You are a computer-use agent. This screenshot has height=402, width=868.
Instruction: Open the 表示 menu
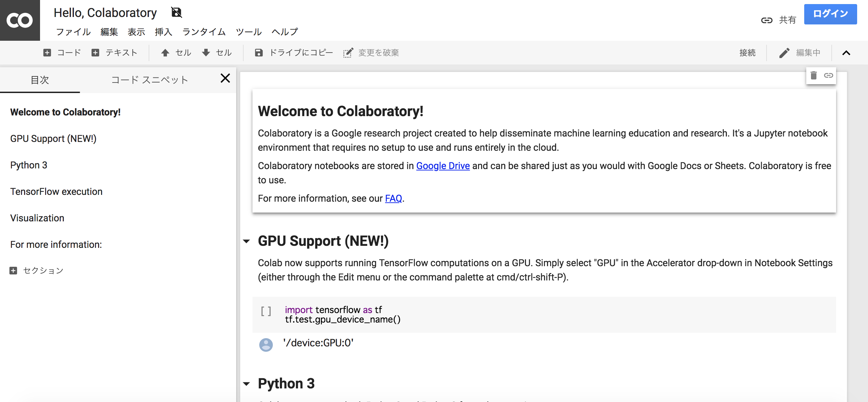(136, 32)
